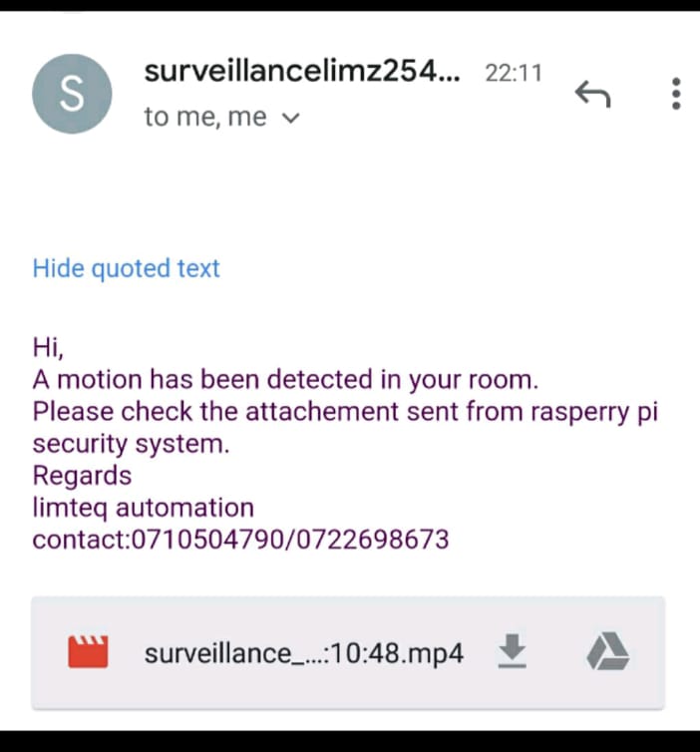700x752 pixels.
Task: Tap the phone number 0722698673
Action: (373, 540)
